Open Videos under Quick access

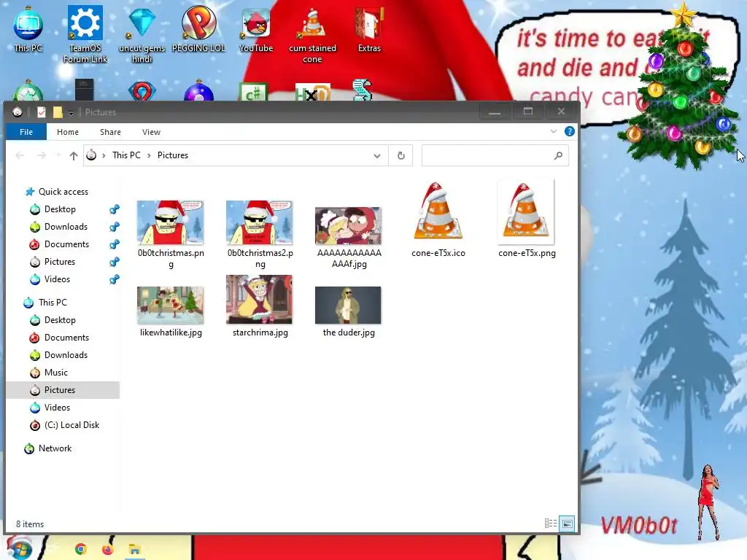pyautogui.click(x=57, y=279)
